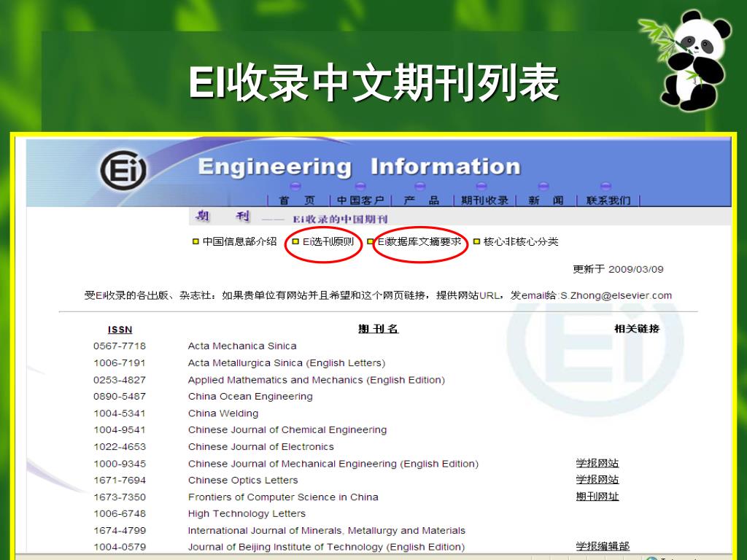Viewport: 747px width, 560px height.
Task: Open the 新闻 navigation item
Action: [546, 201]
